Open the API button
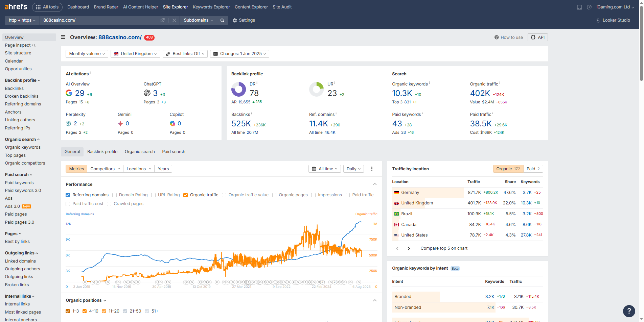 537,38
